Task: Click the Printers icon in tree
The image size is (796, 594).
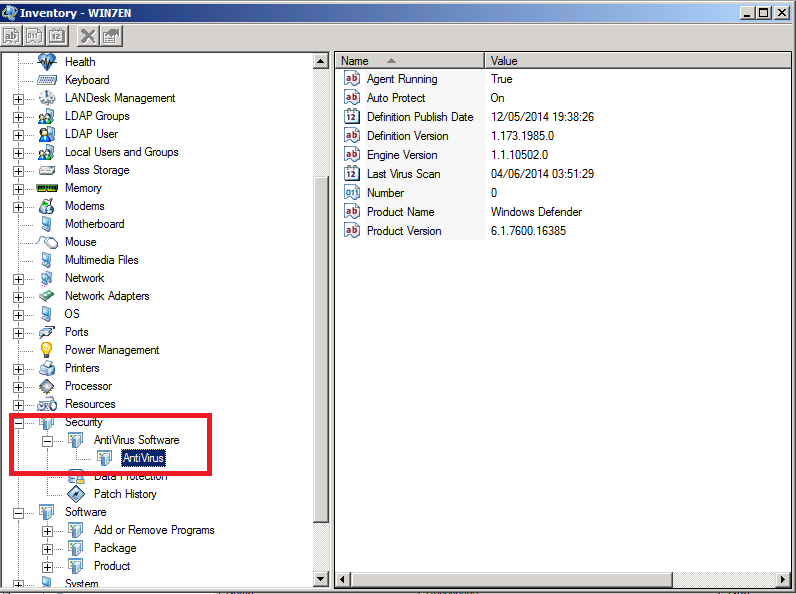Action: coord(47,368)
